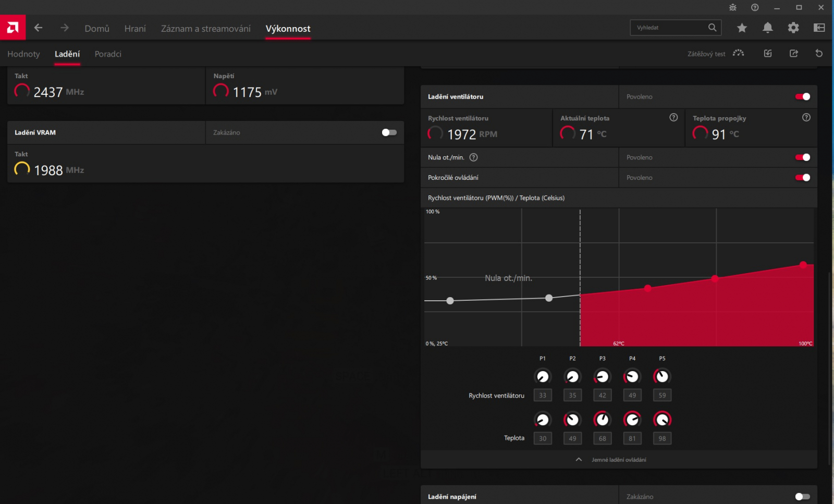Open favorites star icon
834x504 pixels.
click(742, 28)
